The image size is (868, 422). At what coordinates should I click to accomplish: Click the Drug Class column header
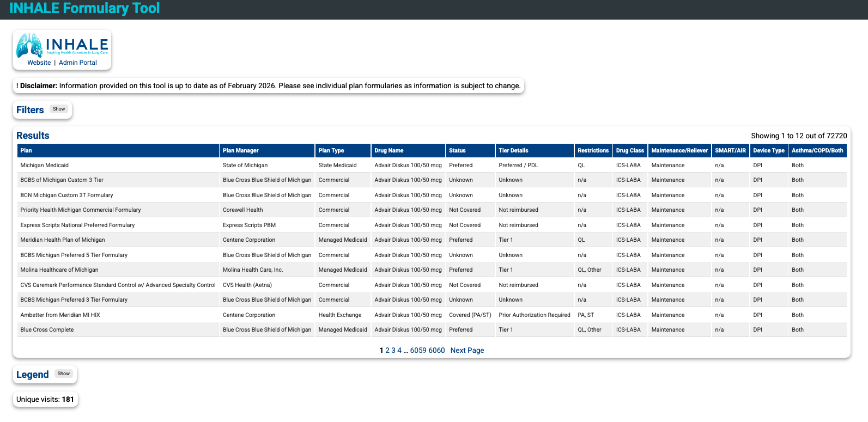coord(630,150)
